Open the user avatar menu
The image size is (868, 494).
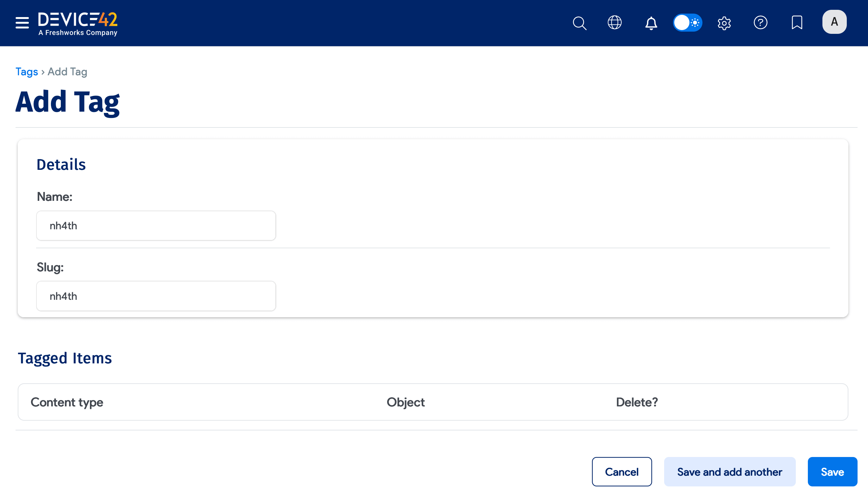coord(834,22)
